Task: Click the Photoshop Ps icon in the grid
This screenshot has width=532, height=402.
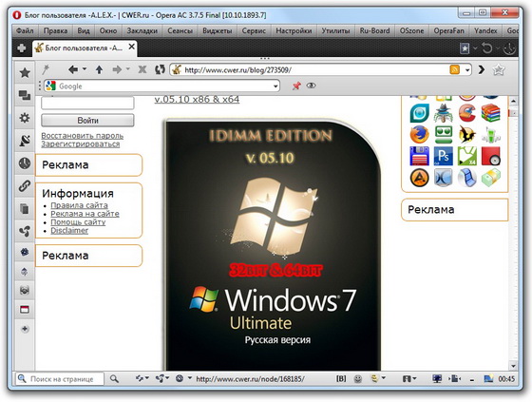Action: pyautogui.click(x=443, y=156)
